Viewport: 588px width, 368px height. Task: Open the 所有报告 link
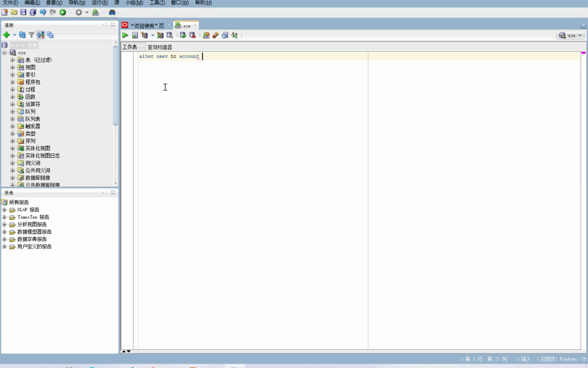[x=19, y=202]
